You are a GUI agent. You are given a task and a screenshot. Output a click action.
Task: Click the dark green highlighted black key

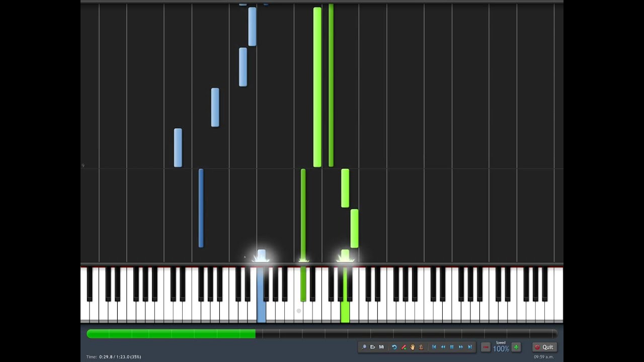point(303,284)
